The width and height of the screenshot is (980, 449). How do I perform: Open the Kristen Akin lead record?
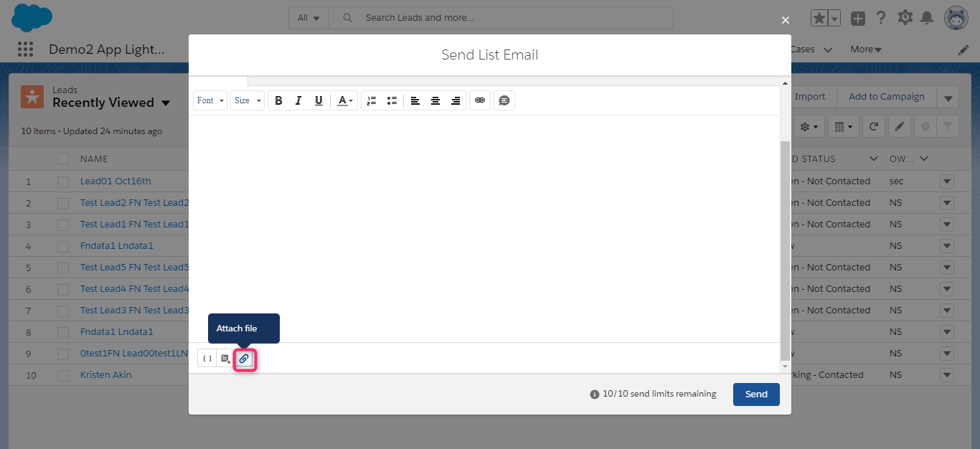pyautogui.click(x=106, y=375)
